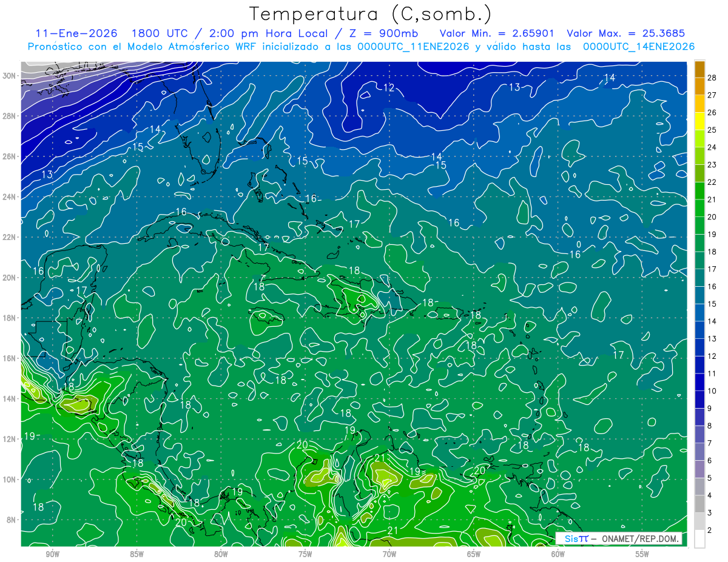Click the '6' value on color legend
The height and width of the screenshot is (562, 728).
point(710,461)
